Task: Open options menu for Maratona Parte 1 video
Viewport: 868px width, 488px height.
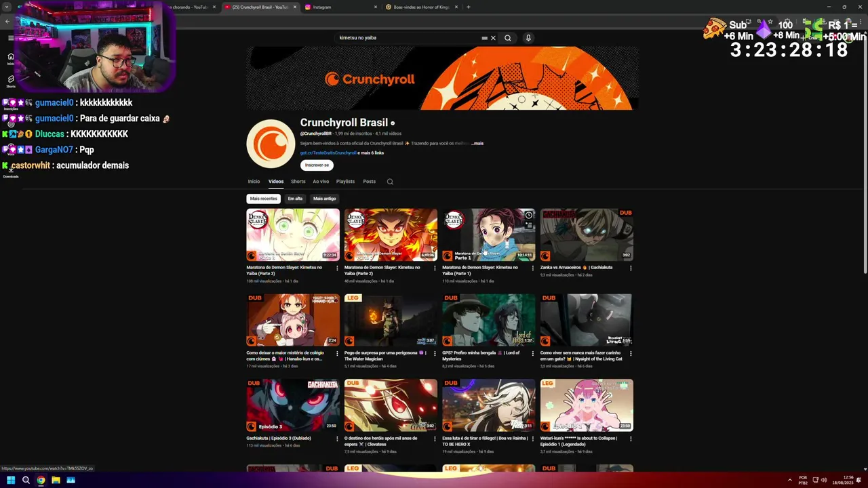Action: tap(533, 268)
